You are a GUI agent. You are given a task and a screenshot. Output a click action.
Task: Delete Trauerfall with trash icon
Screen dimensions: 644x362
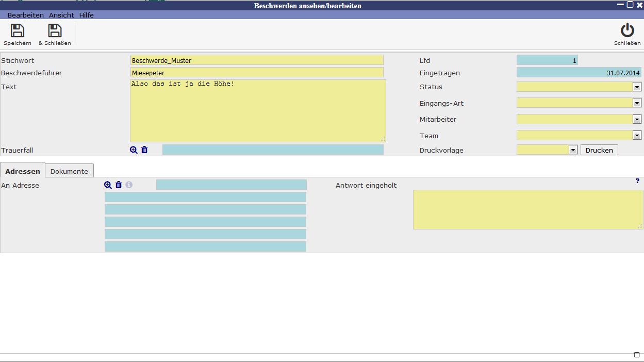click(144, 150)
